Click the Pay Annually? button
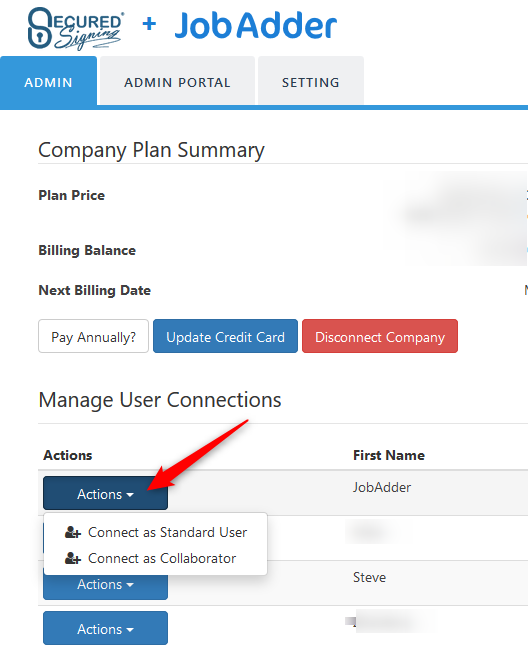The height and width of the screenshot is (655, 528). (94, 336)
